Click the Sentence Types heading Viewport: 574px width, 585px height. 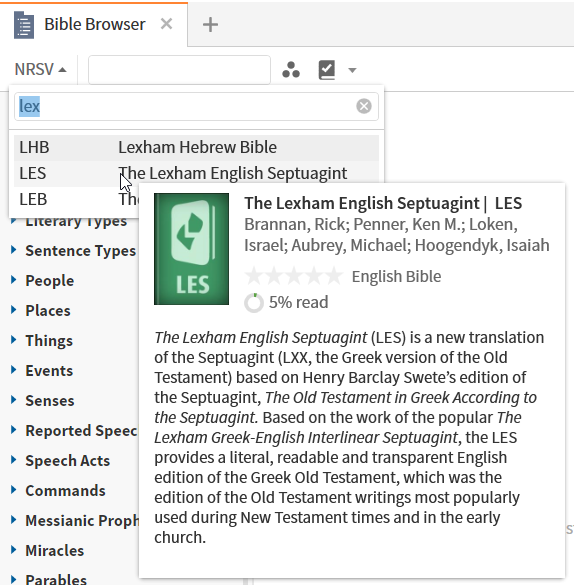(x=81, y=251)
